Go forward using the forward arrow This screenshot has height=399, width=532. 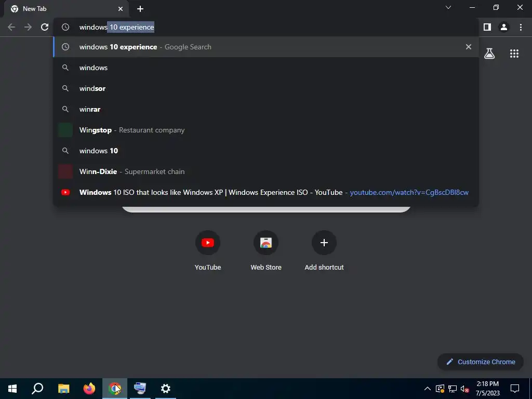(x=28, y=27)
